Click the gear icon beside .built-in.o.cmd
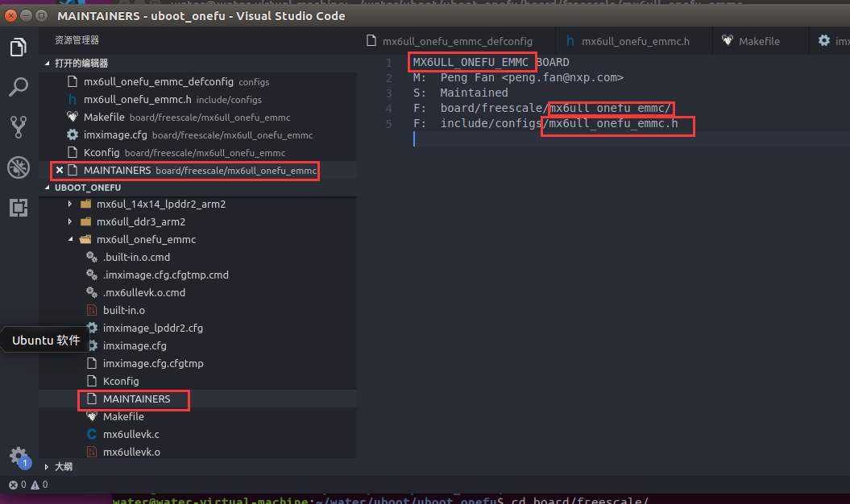Viewport: 850px width, 504px height. point(92,258)
